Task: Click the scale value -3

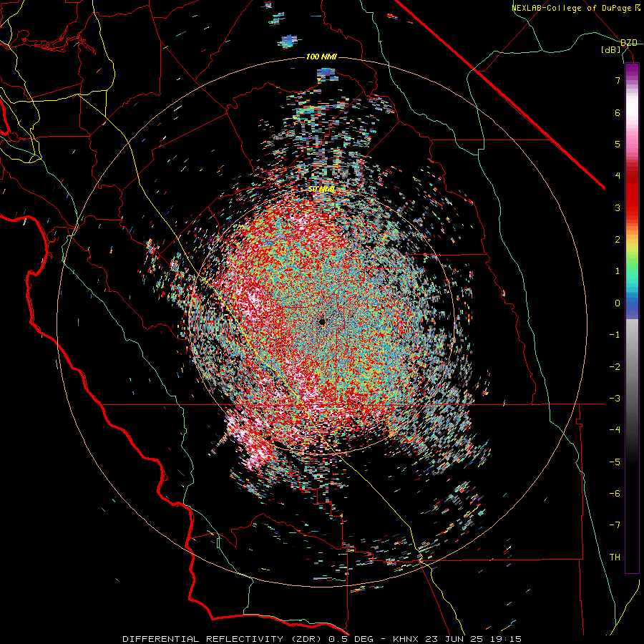Action: (x=615, y=399)
